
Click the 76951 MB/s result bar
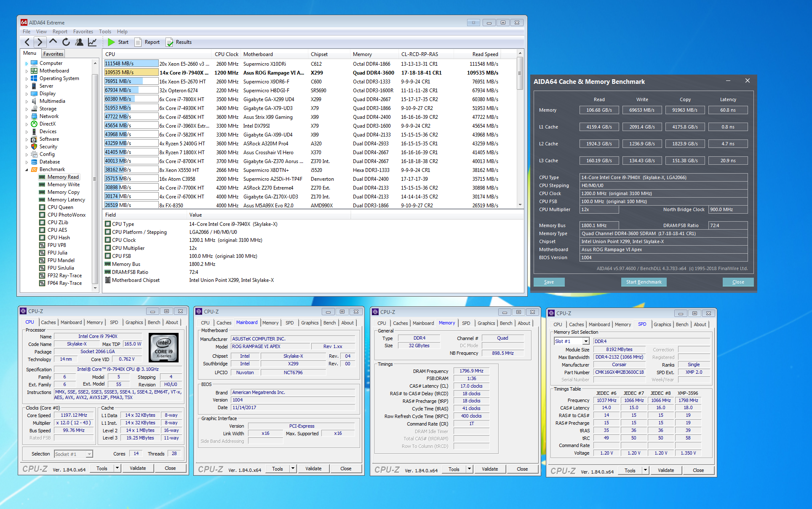[x=131, y=81]
